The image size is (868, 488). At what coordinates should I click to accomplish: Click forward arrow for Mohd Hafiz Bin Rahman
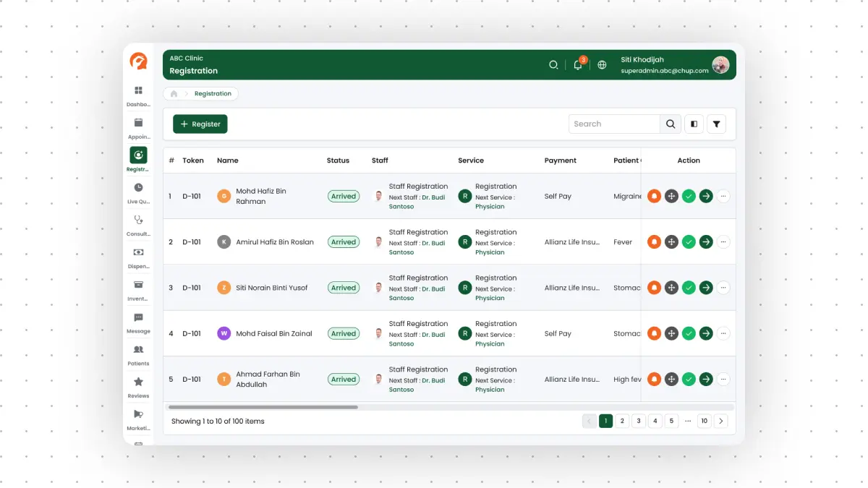(x=706, y=196)
